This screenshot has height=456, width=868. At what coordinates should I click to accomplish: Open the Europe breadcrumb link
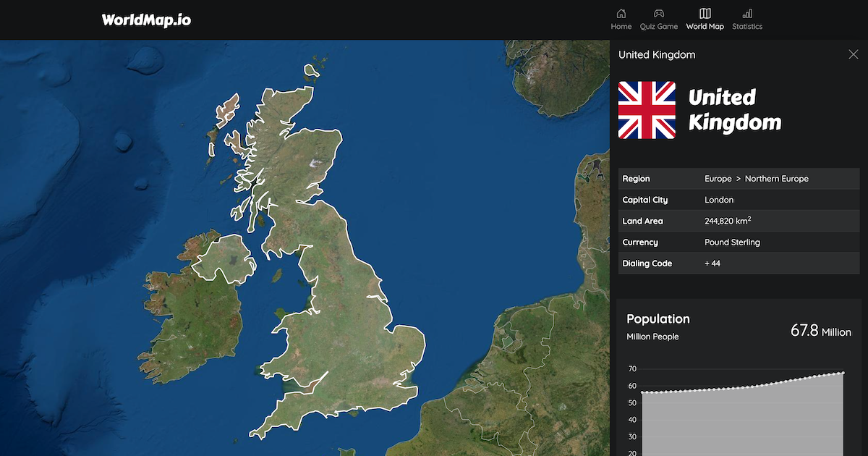point(718,178)
